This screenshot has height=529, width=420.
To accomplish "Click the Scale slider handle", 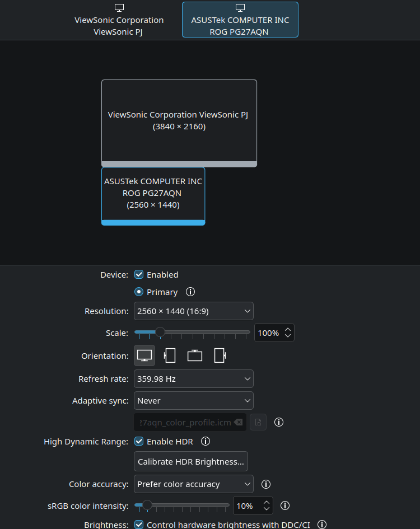I will (x=160, y=332).
